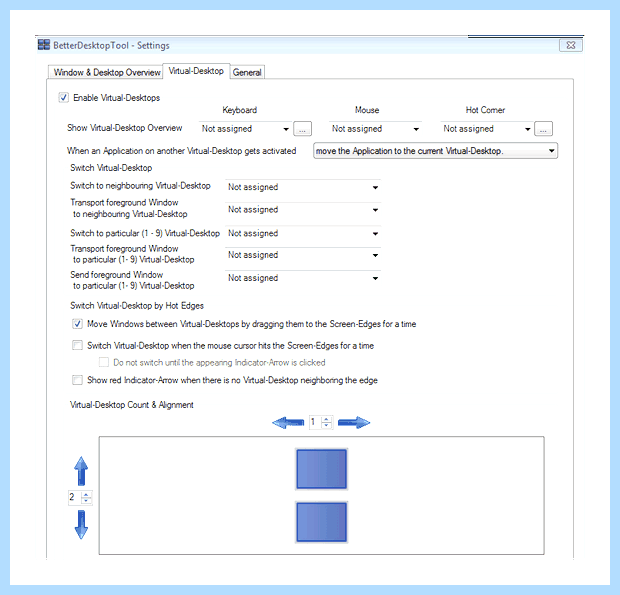620x595 pixels.
Task: Click the BetterDesktopTool app icon in title bar
Action: 44,45
